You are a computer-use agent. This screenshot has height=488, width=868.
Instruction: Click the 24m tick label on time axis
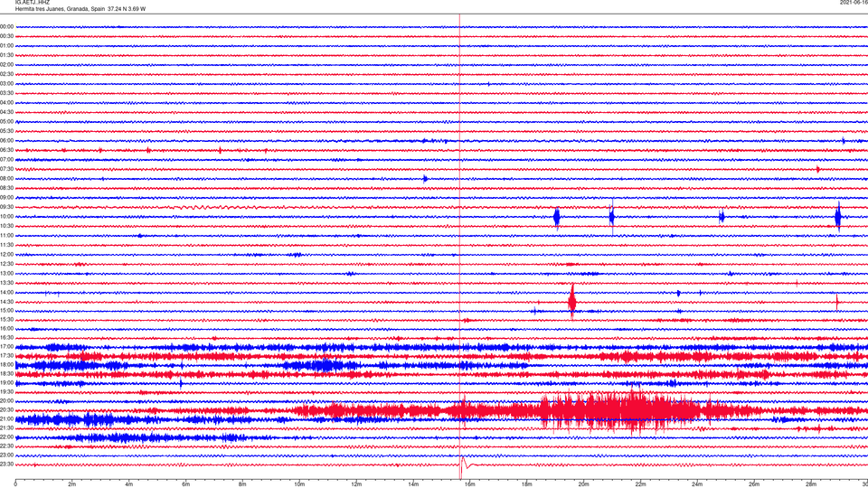[697, 484]
